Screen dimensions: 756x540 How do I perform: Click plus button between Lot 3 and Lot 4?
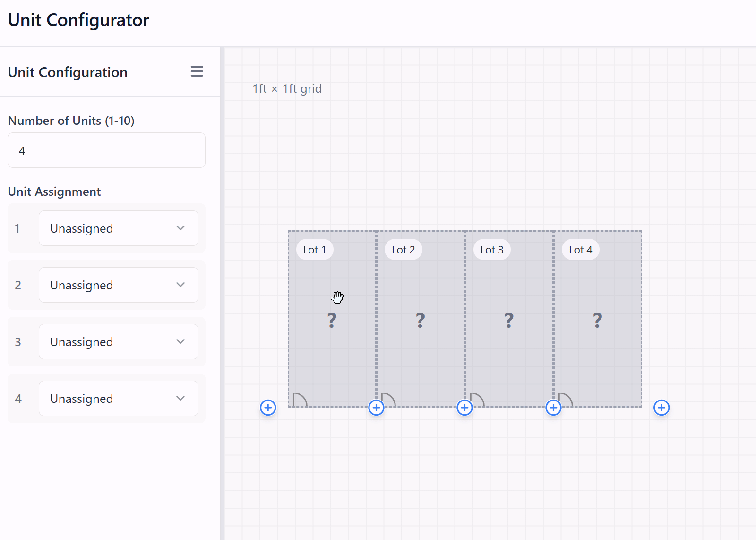(553, 407)
